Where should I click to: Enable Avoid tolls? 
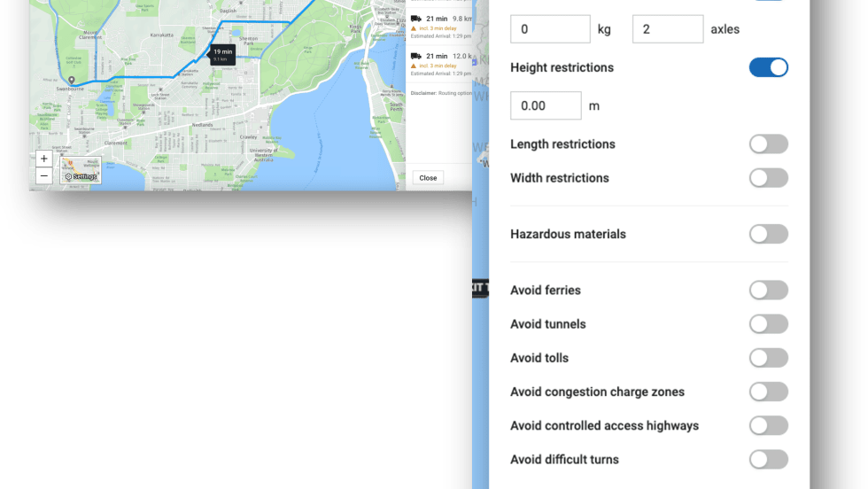coord(768,358)
